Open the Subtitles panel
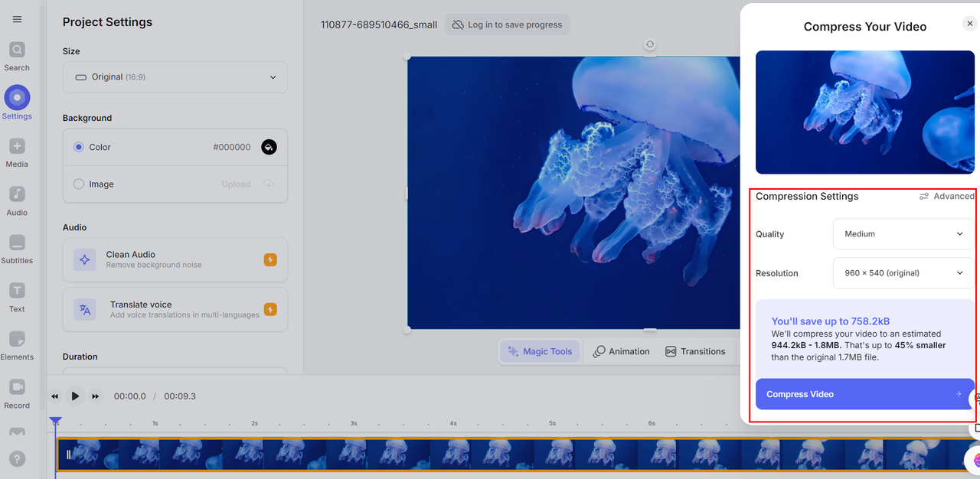 click(x=17, y=249)
